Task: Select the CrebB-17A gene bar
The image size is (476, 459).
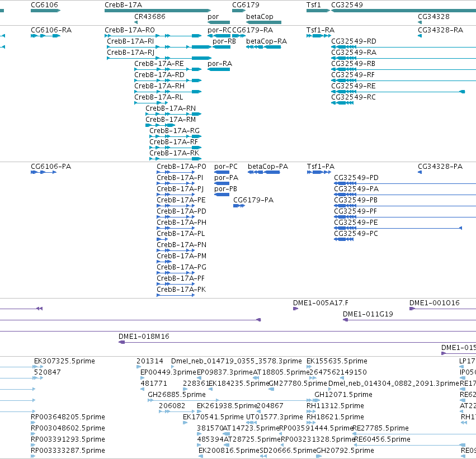Action: click(158, 11)
